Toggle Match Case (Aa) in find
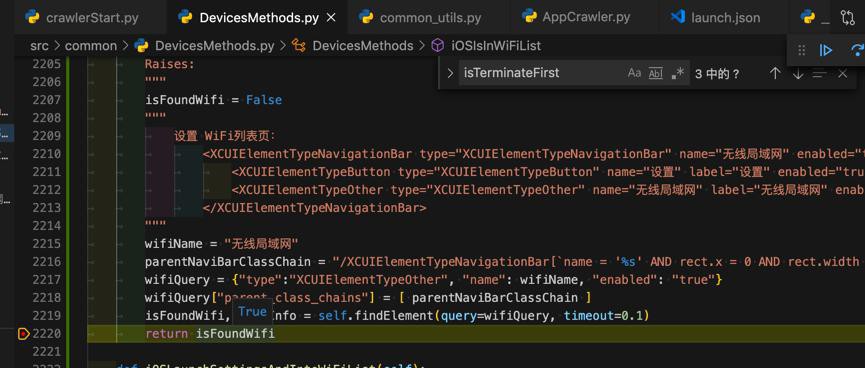 coord(634,73)
